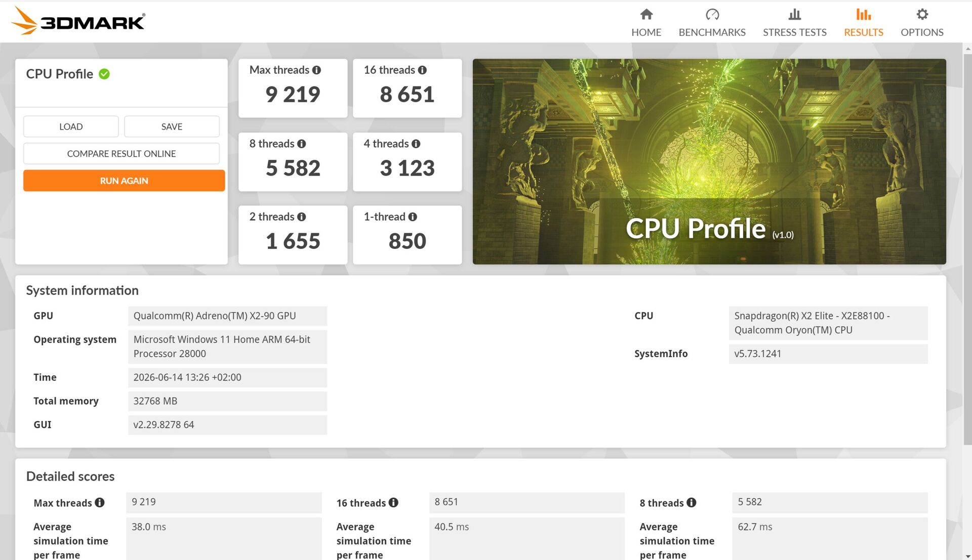Click the 5 582 value in Detailed scores
This screenshot has width=972, height=560.
[x=830, y=502]
